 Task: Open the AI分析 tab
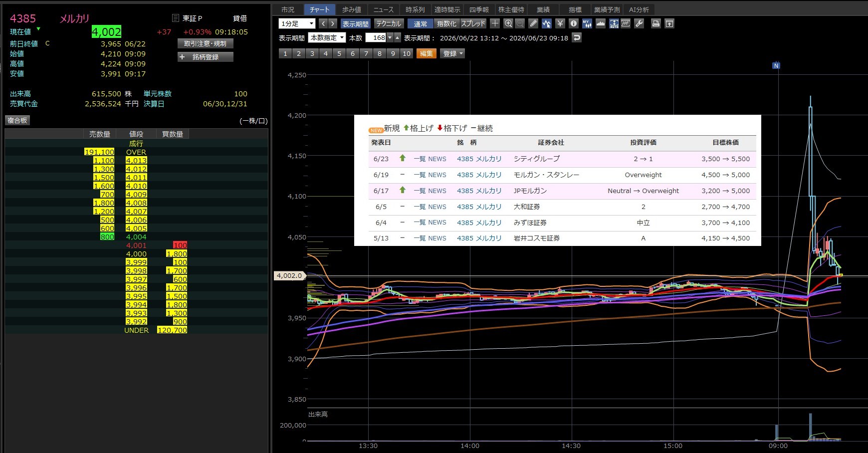coord(639,9)
